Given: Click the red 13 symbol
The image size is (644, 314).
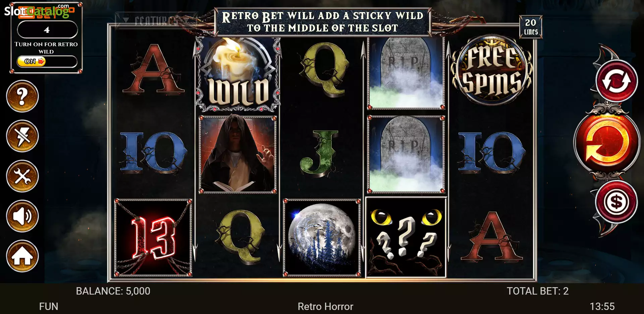Looking at the screenshot, I should pyautogui.click(x=153, y=238).
